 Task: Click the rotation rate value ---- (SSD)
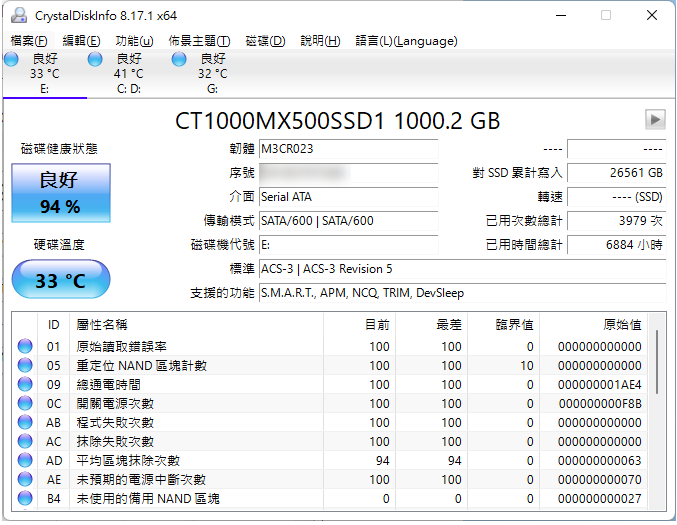click(617, 197)
